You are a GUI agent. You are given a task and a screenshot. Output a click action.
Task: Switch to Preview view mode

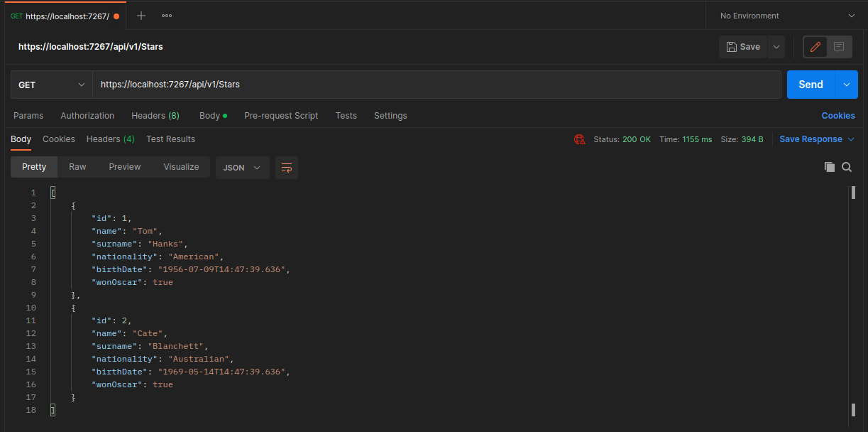tap(125, 167)
